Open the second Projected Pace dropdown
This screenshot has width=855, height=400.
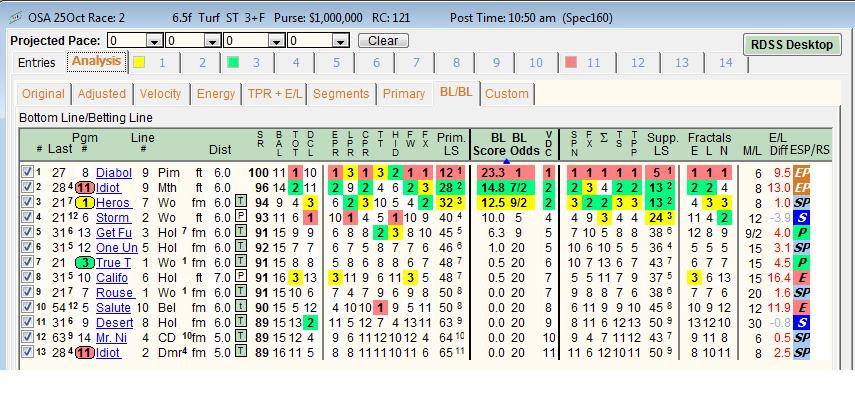[x=212, y=41]
